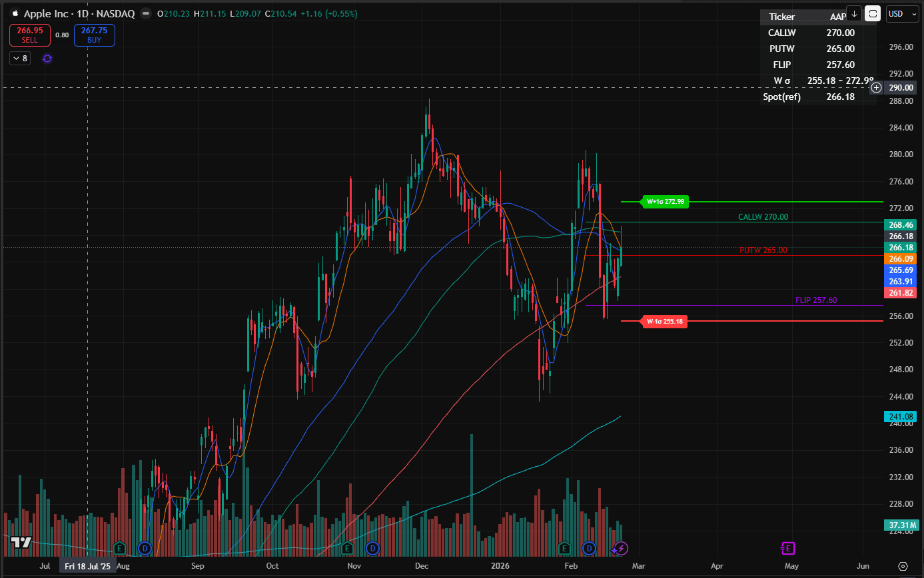Click the Spot(ref) row label in table
The width and height of the screenshot is (924, 578).
pyautogui.click(x=781, y=97)
